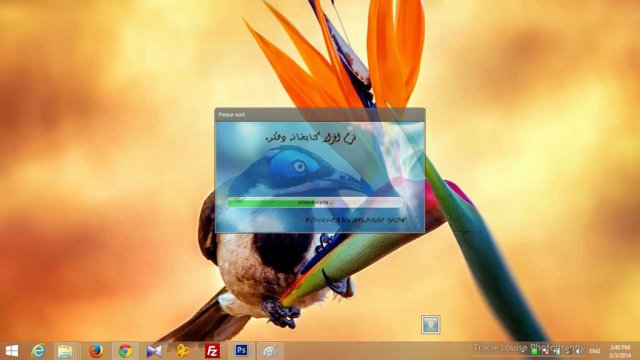Click the download arrow desktop icon
The image size is (640, 360).
coord(431,324)
